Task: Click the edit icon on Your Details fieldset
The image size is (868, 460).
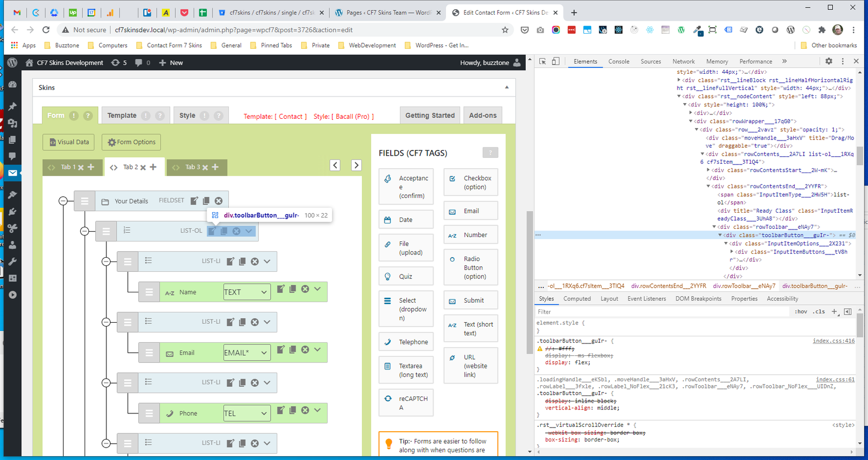Action: [x=194, y=201]
